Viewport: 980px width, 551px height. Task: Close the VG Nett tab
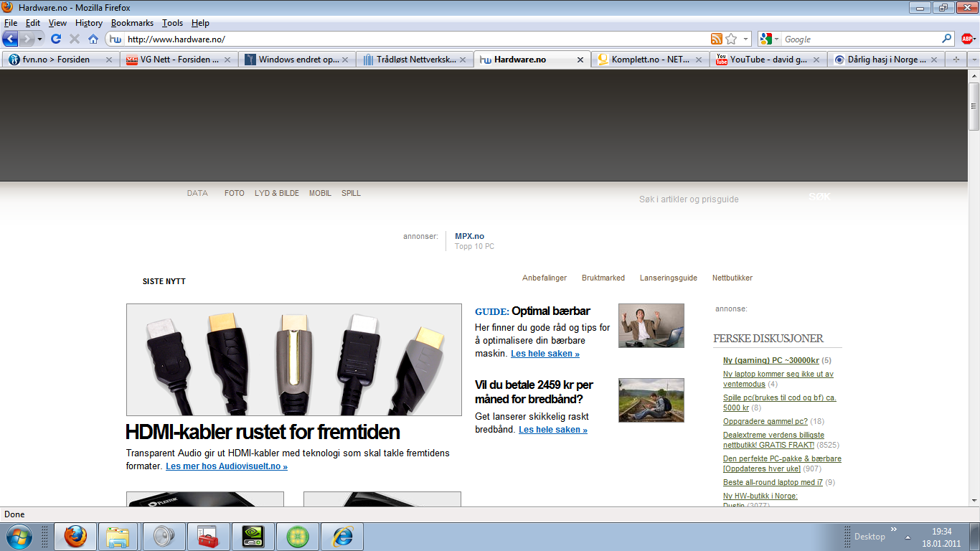[x=227, y=60]
